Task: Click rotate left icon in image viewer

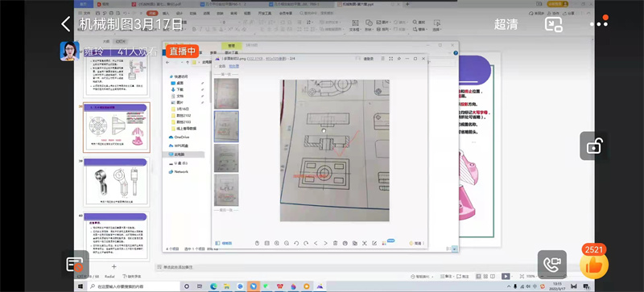Action: point(296,243)
